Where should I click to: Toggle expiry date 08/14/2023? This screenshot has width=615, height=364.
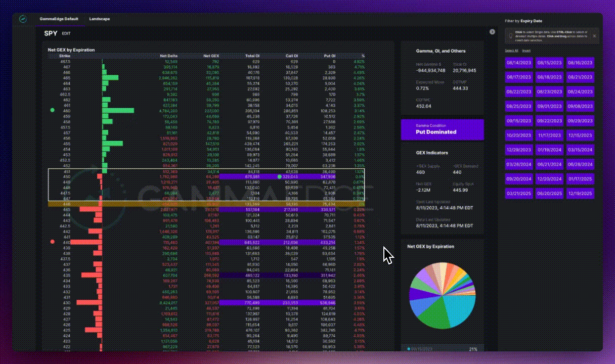pyautogui.click(x=518, y=63)
